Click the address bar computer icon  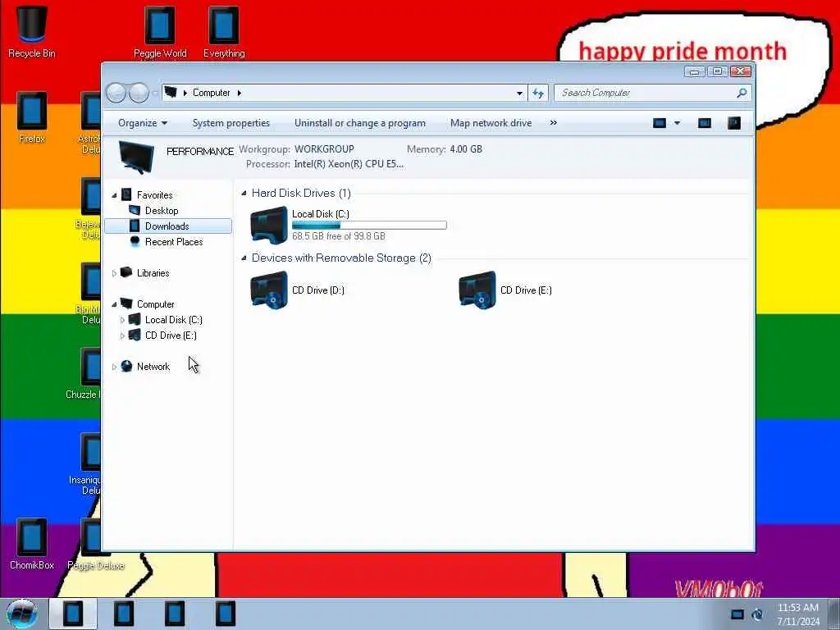tap(171, 92)
